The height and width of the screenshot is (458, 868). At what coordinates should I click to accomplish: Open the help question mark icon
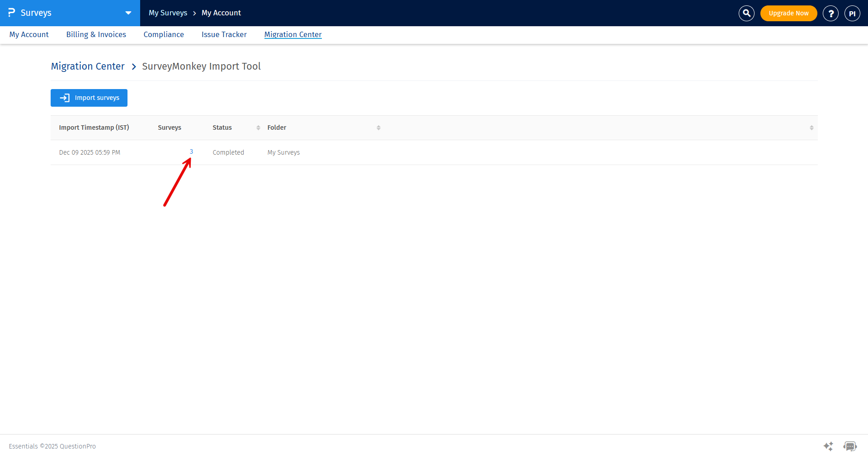pos(830,13)
